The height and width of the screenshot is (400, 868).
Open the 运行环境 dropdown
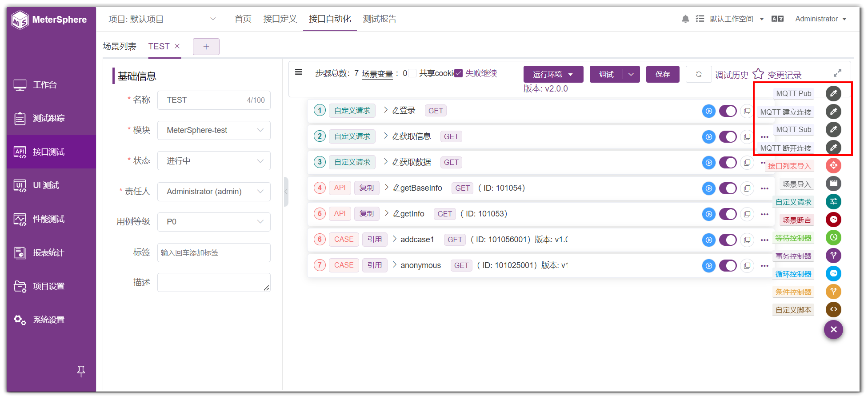coord(553,74)
